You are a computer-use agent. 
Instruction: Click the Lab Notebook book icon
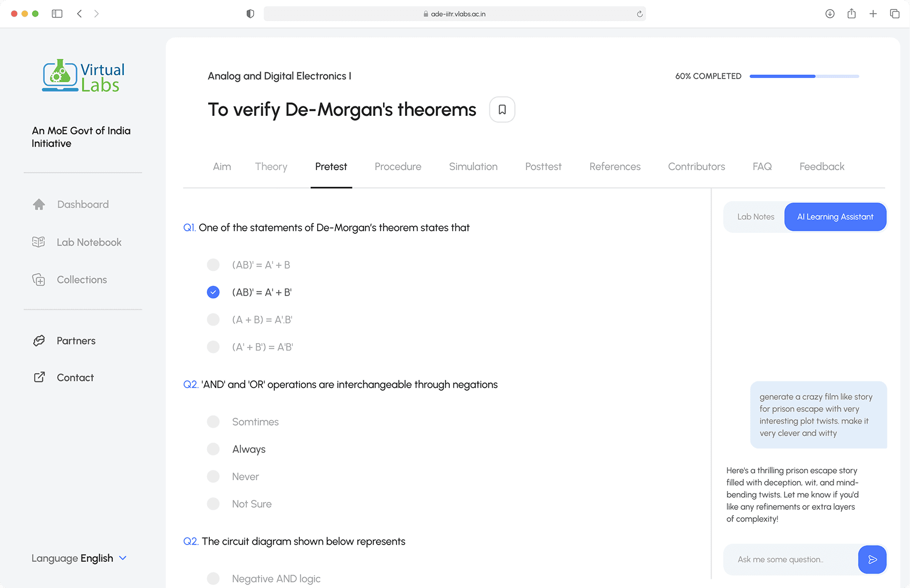click(39, 242)
